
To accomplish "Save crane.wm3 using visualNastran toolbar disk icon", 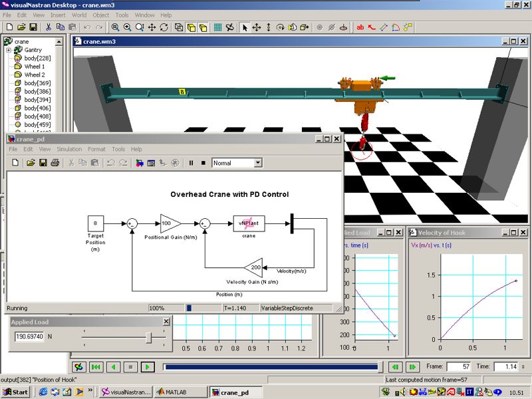I will (x=33, y=27).
